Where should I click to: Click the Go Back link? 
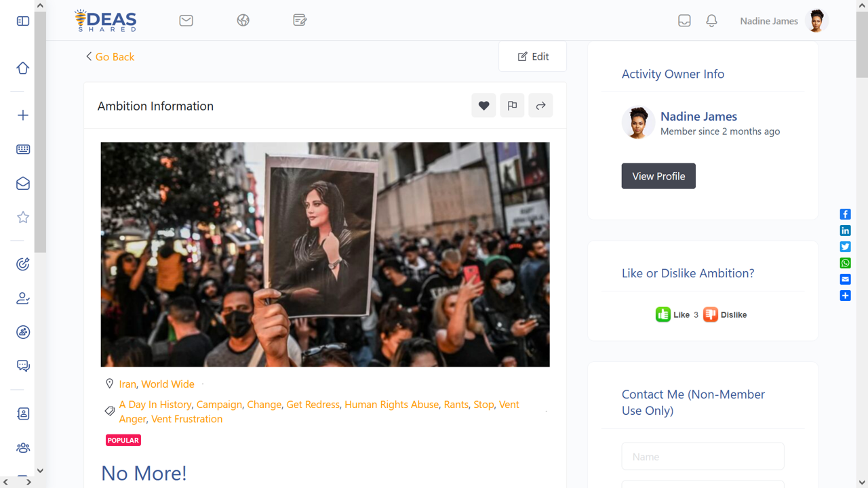[x=110, y=57]
